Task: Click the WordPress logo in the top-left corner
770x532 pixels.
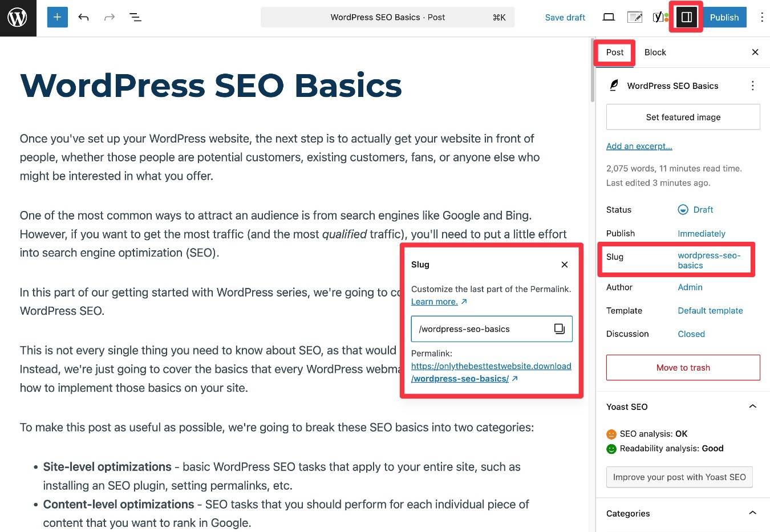Action: 17,17
